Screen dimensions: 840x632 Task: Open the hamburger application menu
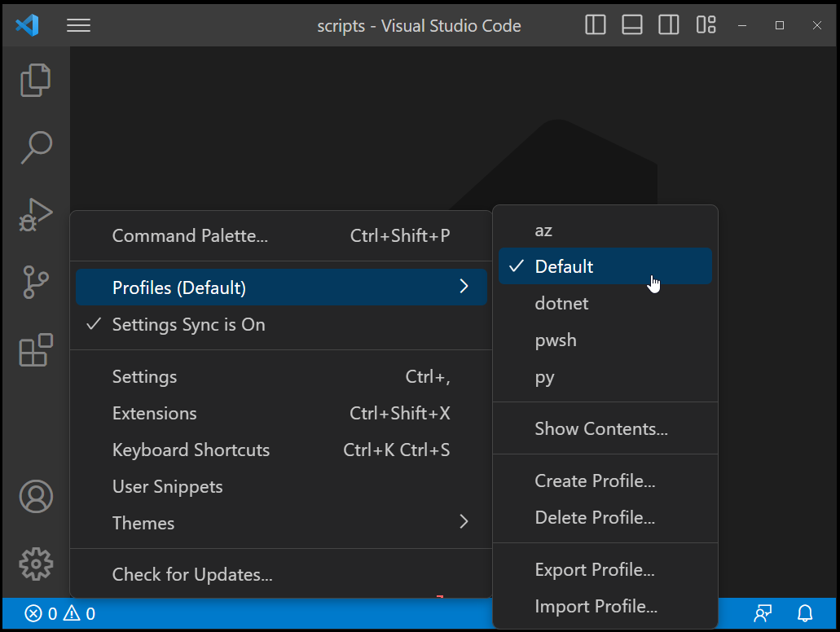coord(78,25)
